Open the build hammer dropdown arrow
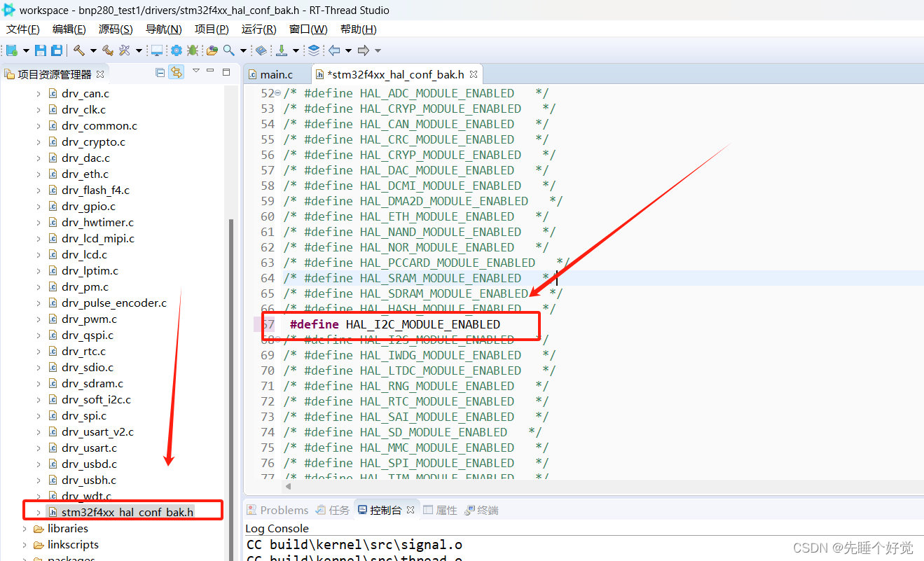The height and width of the screenshot is (561, 924). tap(92, 50)
